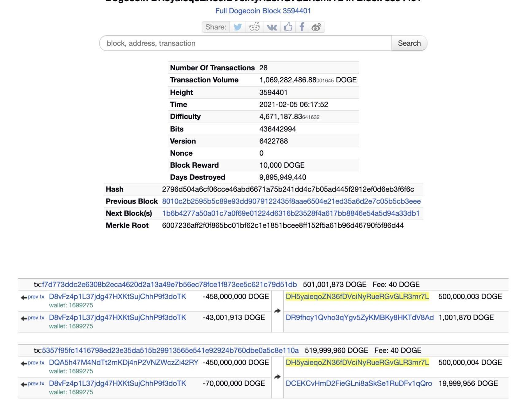Open prev tx for the -43,001,913 DOGE input
Screen dimensions: 532x401
[33, 318]
